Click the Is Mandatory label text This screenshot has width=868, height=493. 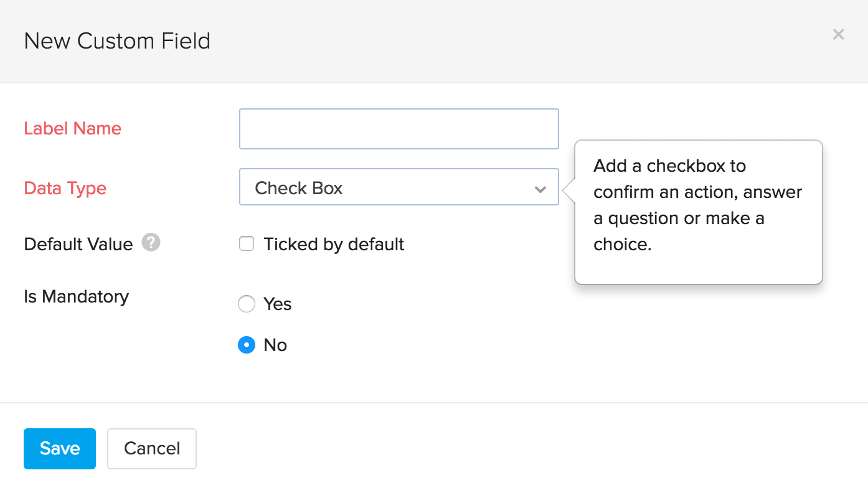[x=76, y=297]
